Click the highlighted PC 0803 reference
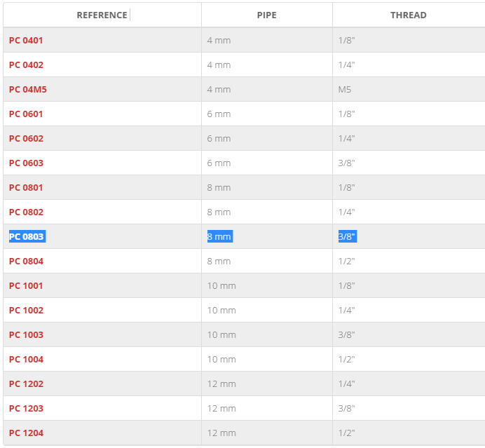The width and height of the screenshot is (485, 448). 27,237
